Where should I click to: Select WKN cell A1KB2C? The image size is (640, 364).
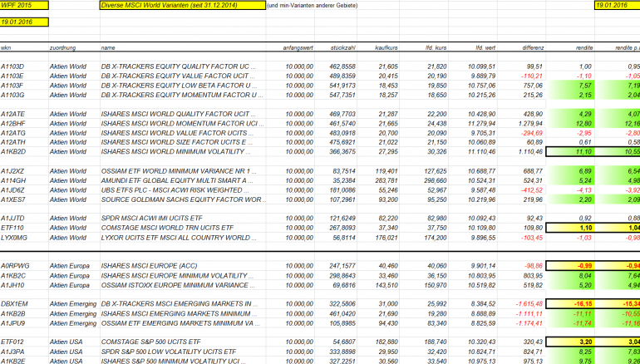tap(24, 275)
